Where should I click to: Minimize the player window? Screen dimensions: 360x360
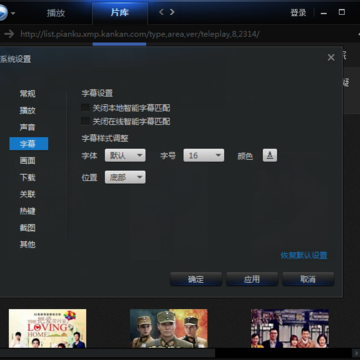(x=324, y=14)
